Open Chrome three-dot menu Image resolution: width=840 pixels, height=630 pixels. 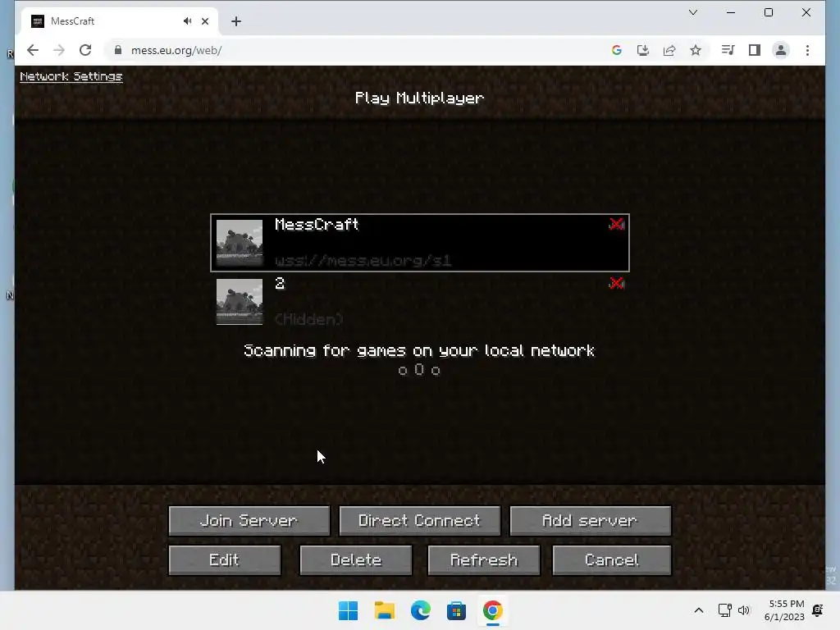(x=807, y=50)
